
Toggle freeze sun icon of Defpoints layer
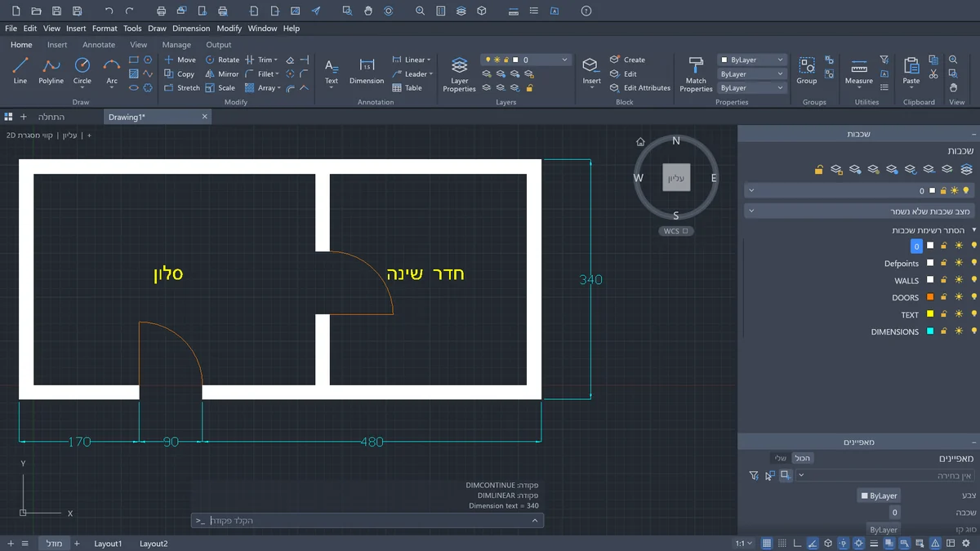[958, 263]
